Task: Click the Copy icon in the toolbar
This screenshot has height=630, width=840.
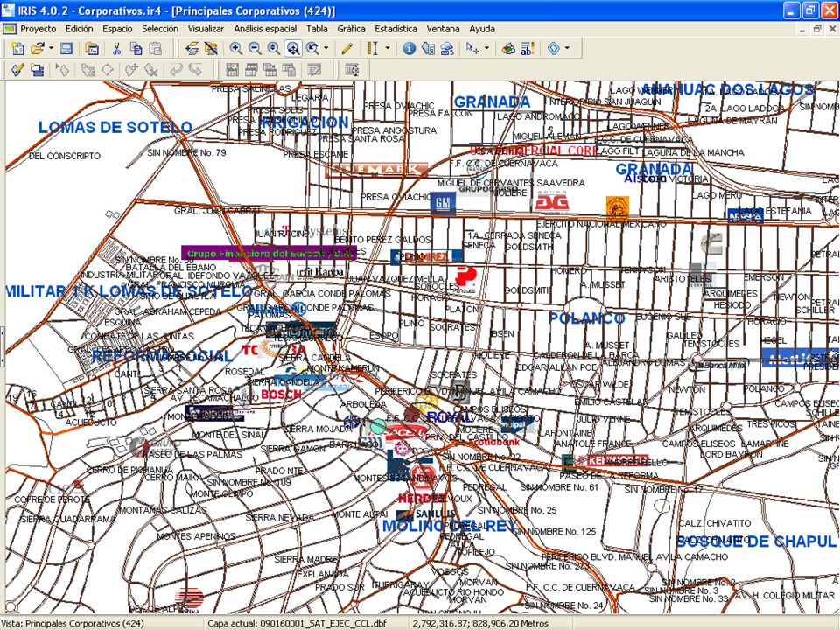Action: (x=136, y=49)
